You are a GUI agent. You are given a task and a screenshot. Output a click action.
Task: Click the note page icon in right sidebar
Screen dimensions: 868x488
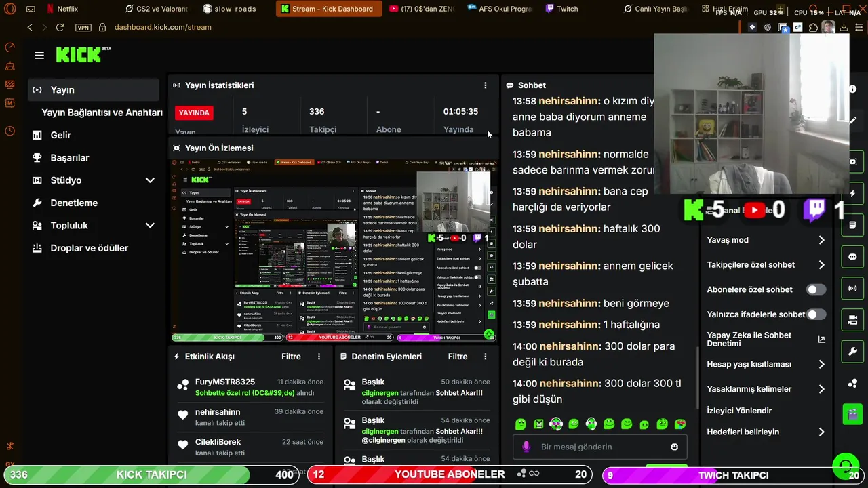click(852, 225)
